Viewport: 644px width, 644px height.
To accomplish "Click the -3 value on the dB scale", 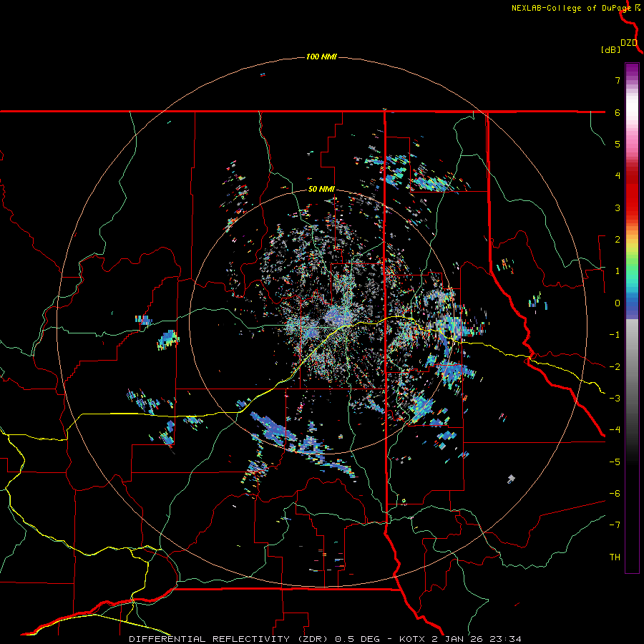I will pos(615,399).
